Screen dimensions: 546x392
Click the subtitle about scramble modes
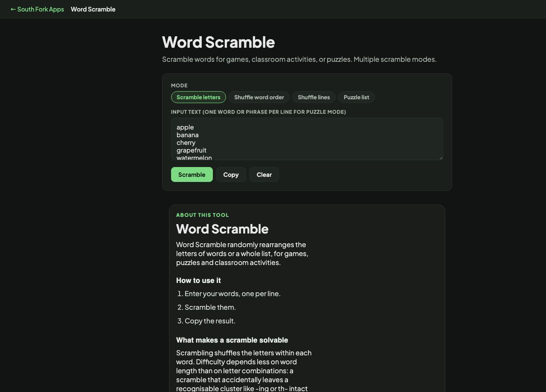pyautogui.click(x=299, y=59)
